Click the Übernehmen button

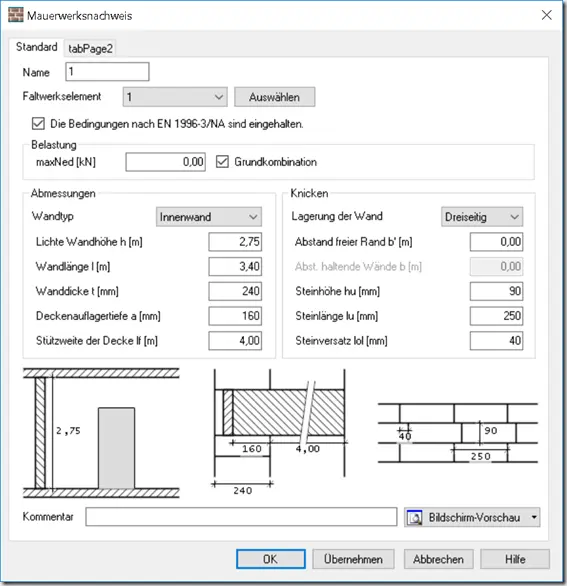pyautogui.click(x=353, y=559)
